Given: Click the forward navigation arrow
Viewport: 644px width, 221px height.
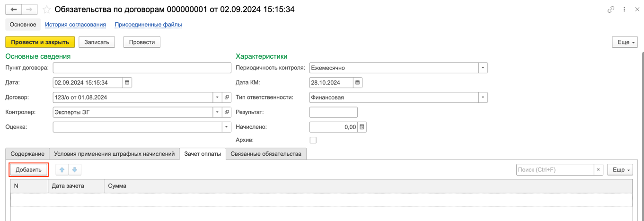Looking at the screenshot, I should (29, 9).
